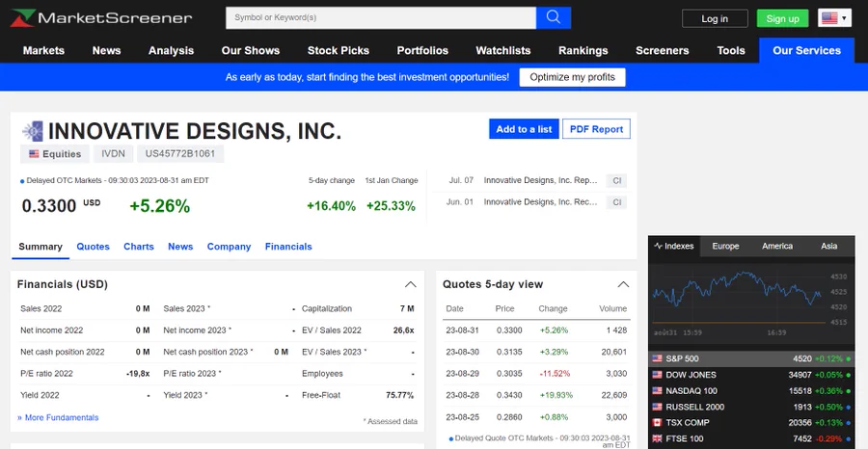Viewport: 868px width, 449px height.
Task: Select the DOW JONES index row
Action: 751,375
